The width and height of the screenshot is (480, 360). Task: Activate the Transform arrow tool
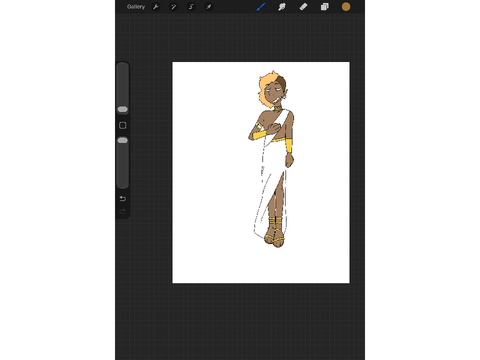[x=209, y=7]
